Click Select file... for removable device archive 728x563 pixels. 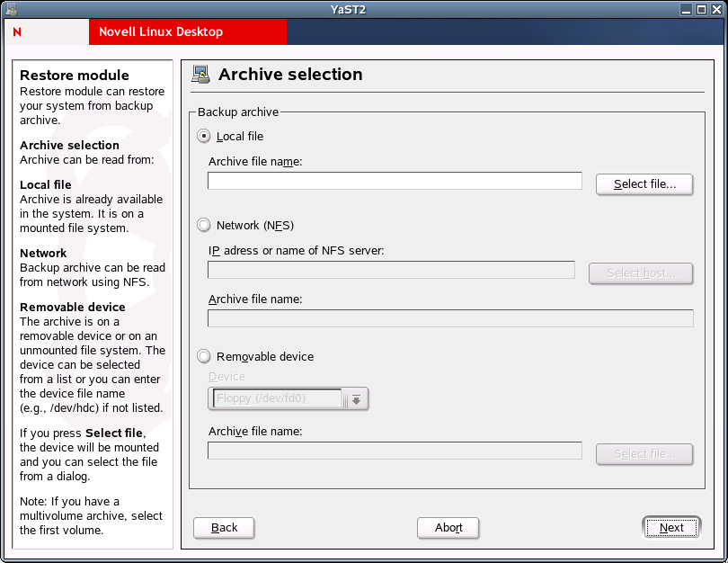tap(644, 454)
